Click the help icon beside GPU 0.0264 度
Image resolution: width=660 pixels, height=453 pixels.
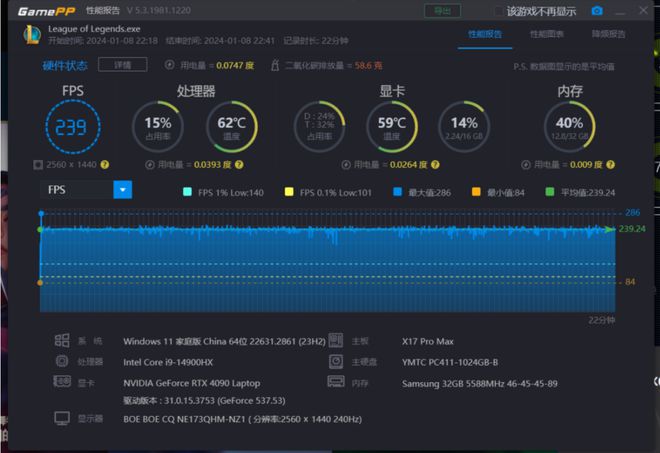[x=435, y=165]
